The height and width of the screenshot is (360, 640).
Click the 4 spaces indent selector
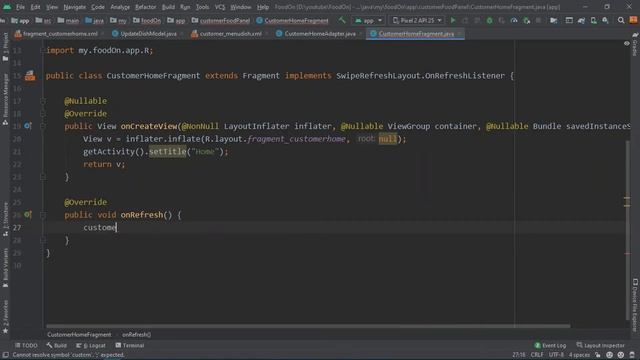579,355
